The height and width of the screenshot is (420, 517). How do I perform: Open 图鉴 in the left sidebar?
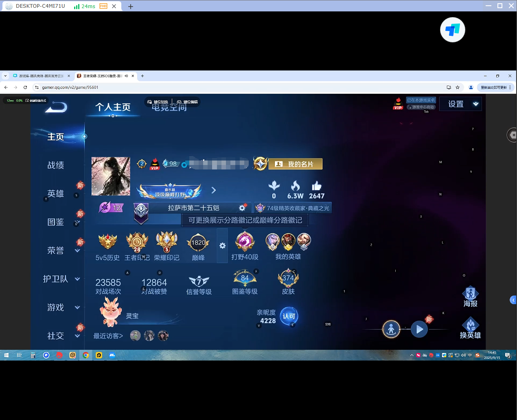pos(56,222)
